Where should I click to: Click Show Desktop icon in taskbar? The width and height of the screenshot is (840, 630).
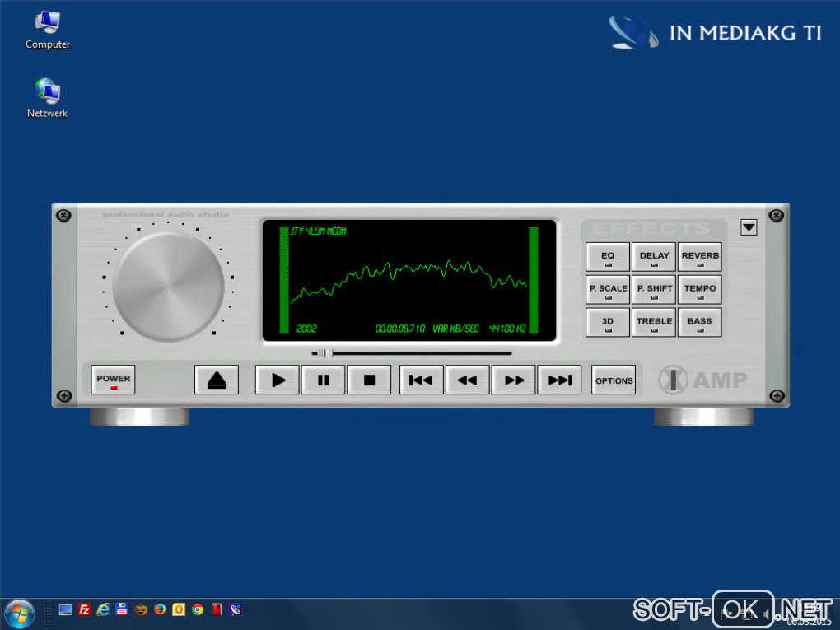(66, 609)
